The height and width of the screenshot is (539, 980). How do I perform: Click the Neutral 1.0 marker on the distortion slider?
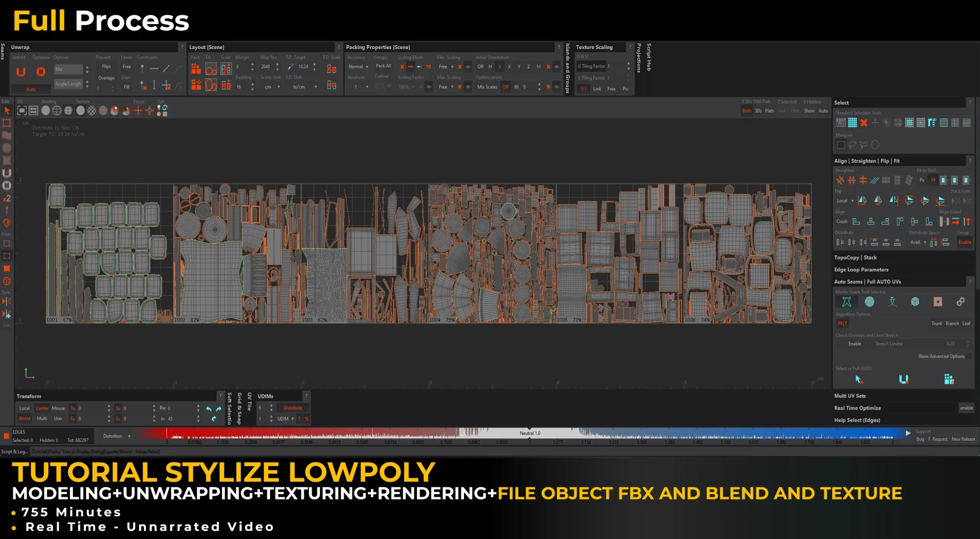click(530, 433)
